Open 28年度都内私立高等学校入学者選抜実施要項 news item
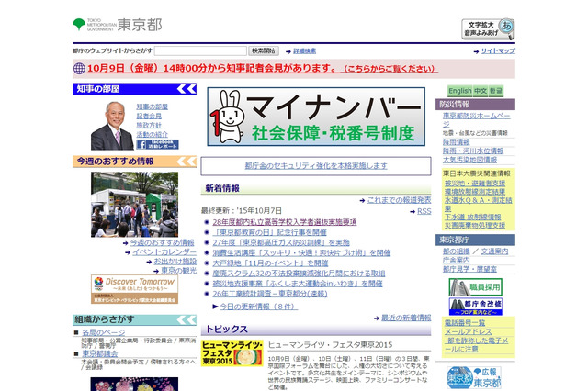 [x=285, y=222]
